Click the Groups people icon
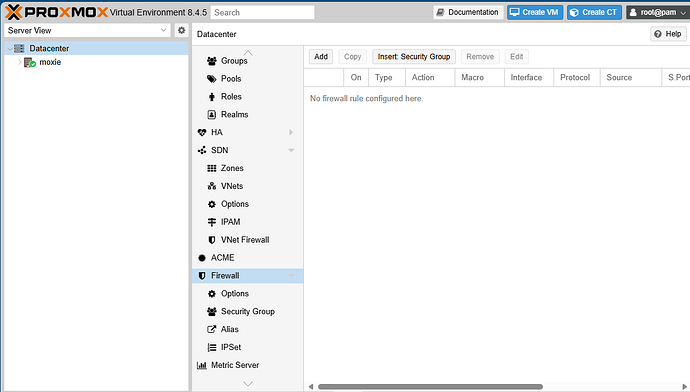This screenshot has height=392, width=690. 212,61
